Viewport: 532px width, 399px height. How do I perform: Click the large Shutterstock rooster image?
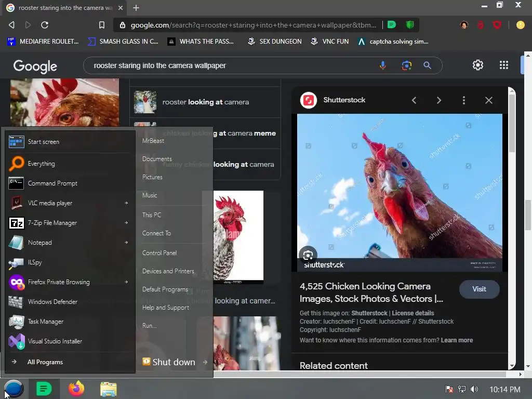click(x=400, y=192)
